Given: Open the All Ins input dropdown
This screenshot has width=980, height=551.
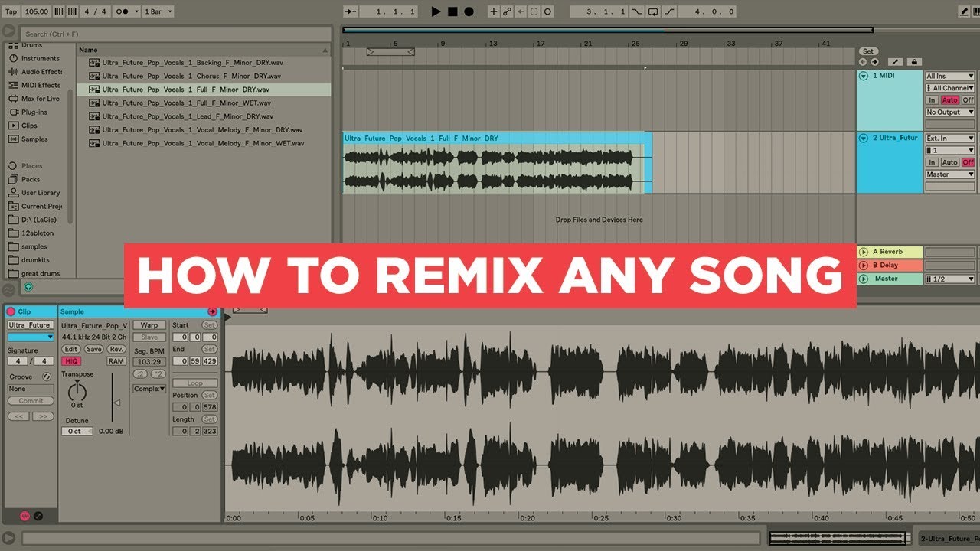Looking at the screenshot, I should [x=950, y=76].
